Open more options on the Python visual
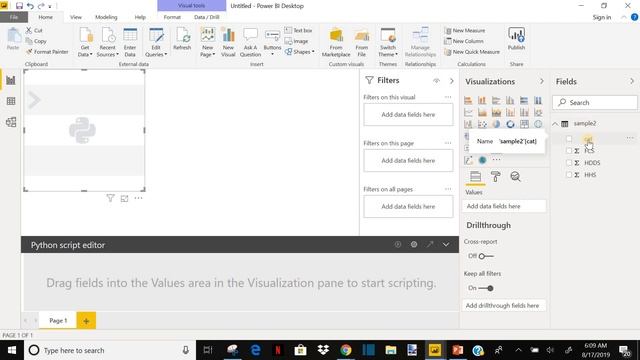This screenshot has width=640, height=360. (x=138, y=198)
